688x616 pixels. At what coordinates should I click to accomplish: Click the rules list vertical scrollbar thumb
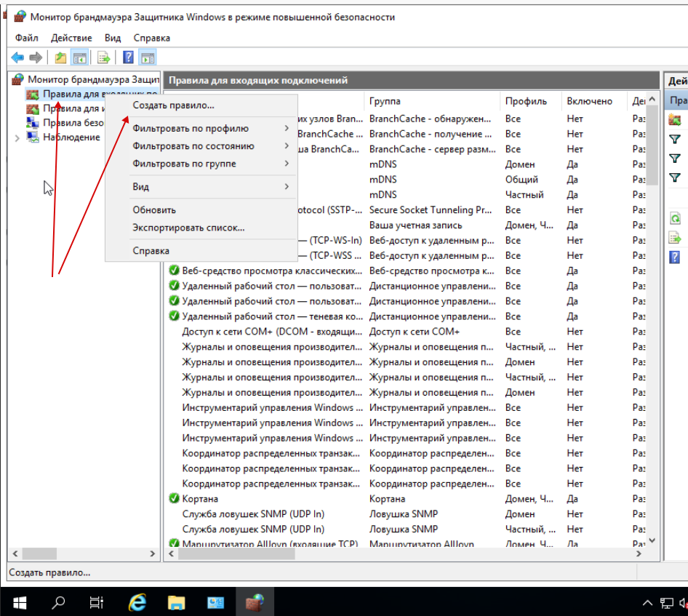pyautogui.click(x=652, y=145)
